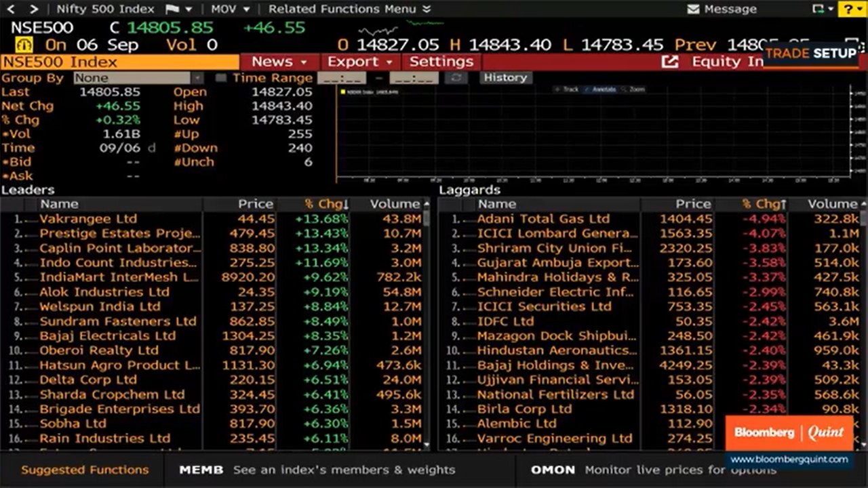Click the Settings button
The image size is (868, 488).
pyautogui.click(x=441, y=62)
